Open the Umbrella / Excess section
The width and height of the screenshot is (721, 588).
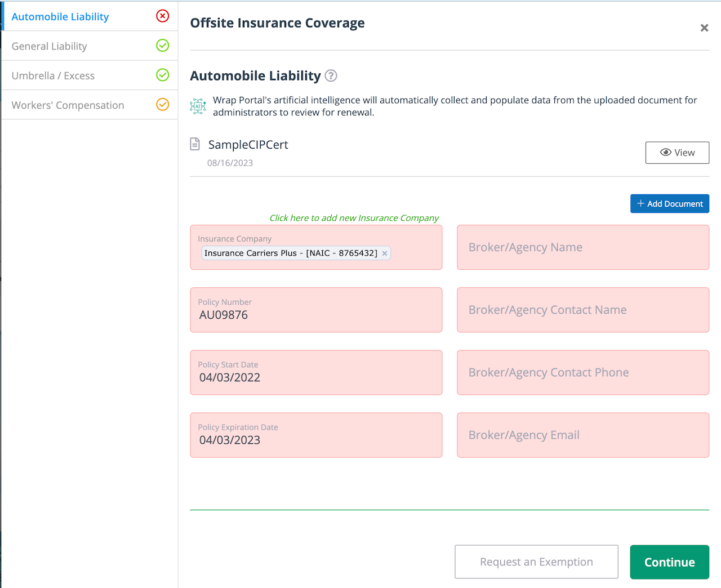pyautogui.click(x=53, y=75)
